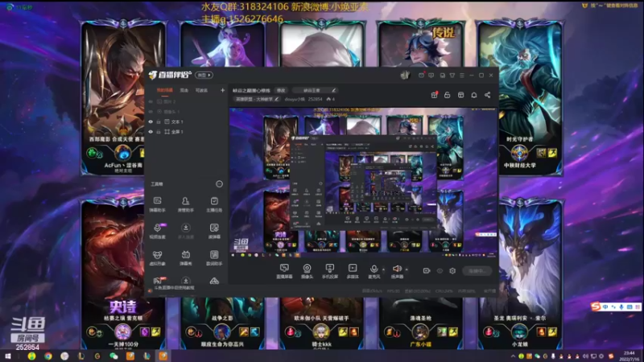
Task: Click 修改 button next to stream title
Action: coord(281,90)
